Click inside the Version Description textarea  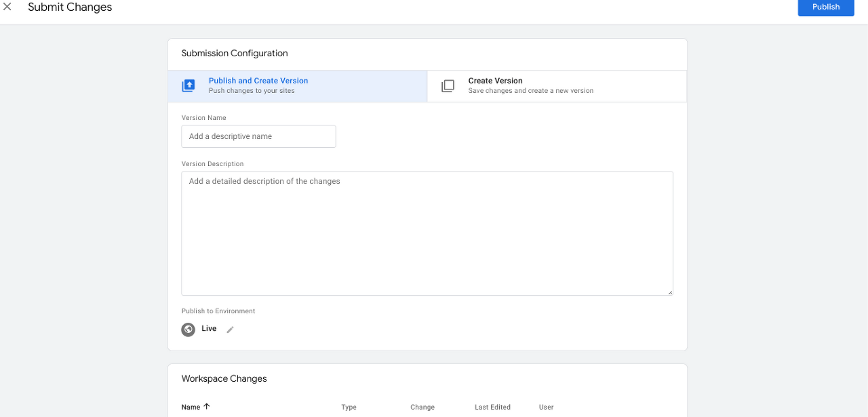point(427,233)
